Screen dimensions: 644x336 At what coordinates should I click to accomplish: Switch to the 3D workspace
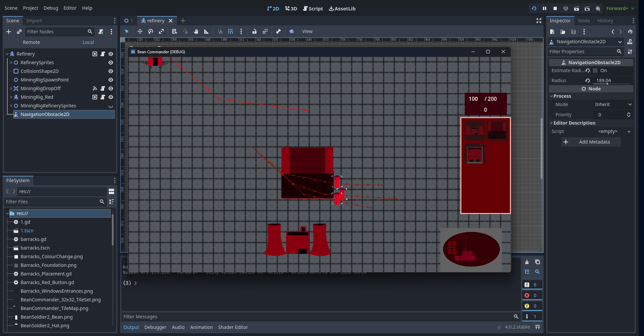pyautogui.click(x=291, y=8)
